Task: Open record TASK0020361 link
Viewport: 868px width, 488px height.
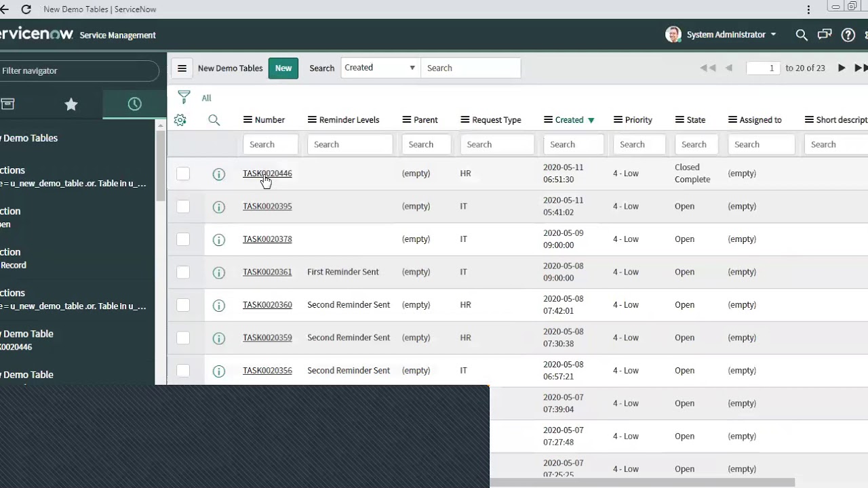Action: [267, 272]
